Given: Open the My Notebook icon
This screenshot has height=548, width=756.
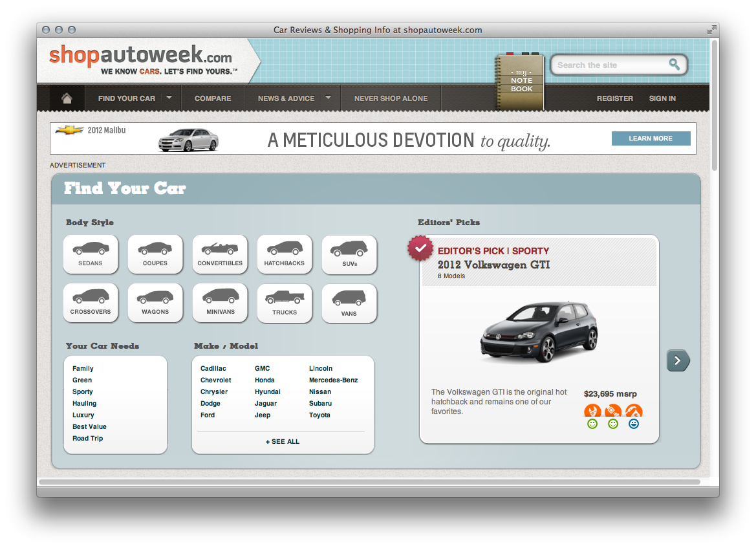Looking at the screenshot, I should [521, 81].
